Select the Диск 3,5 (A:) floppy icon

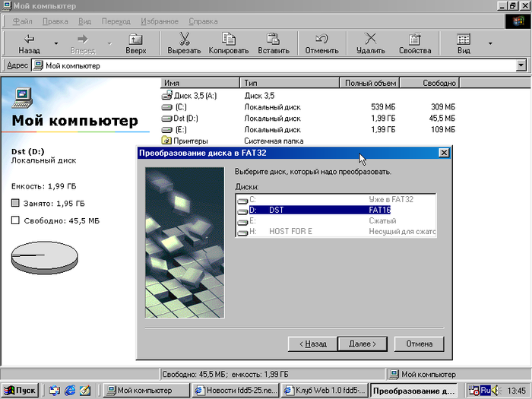pos(167,96)
